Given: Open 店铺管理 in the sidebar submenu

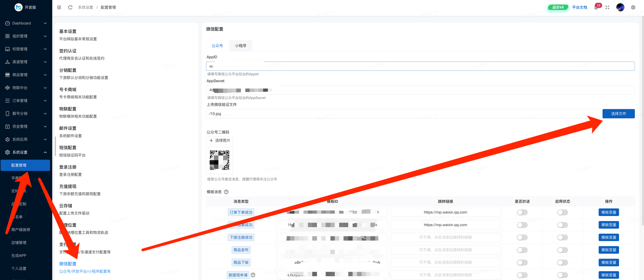Looking at the screenshot, I should [x=19, y=243].
